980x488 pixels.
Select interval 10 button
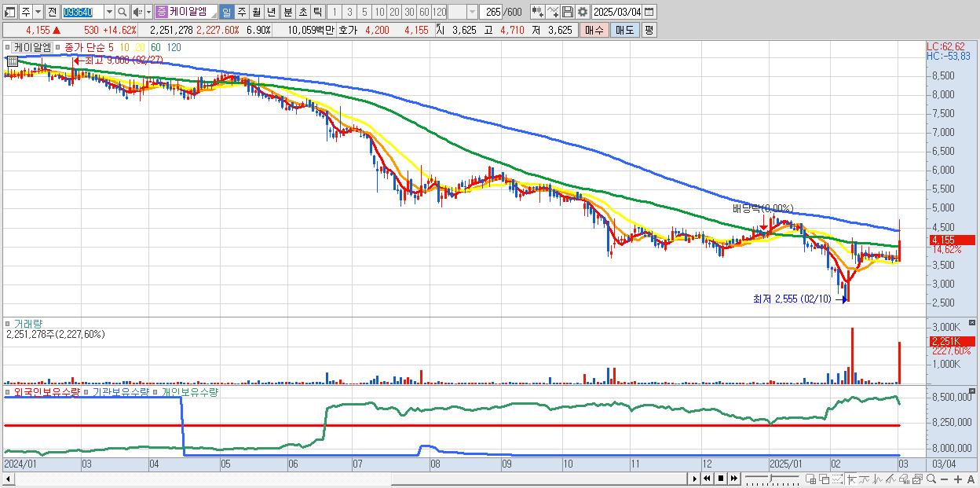(x=379, y=12)
